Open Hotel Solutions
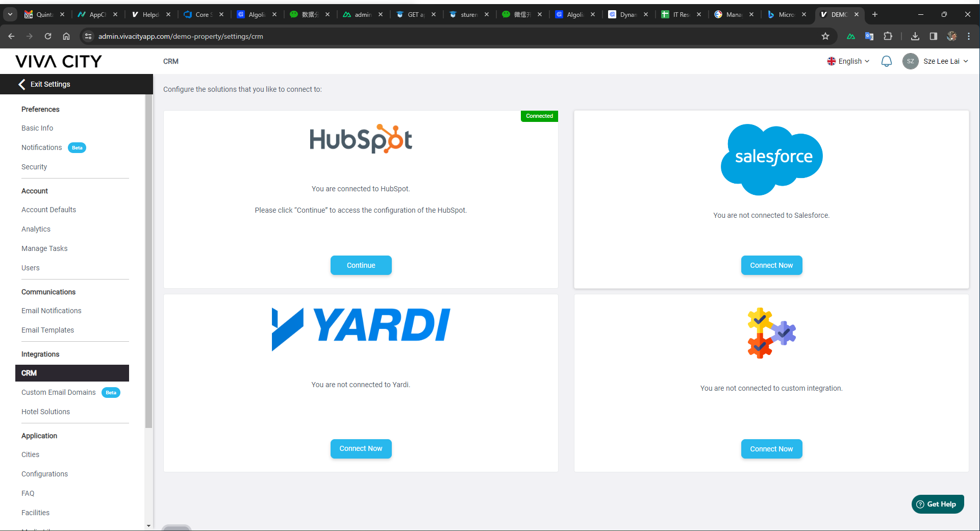980x531 pixels. pyautogui.click(x=45, y=412)
